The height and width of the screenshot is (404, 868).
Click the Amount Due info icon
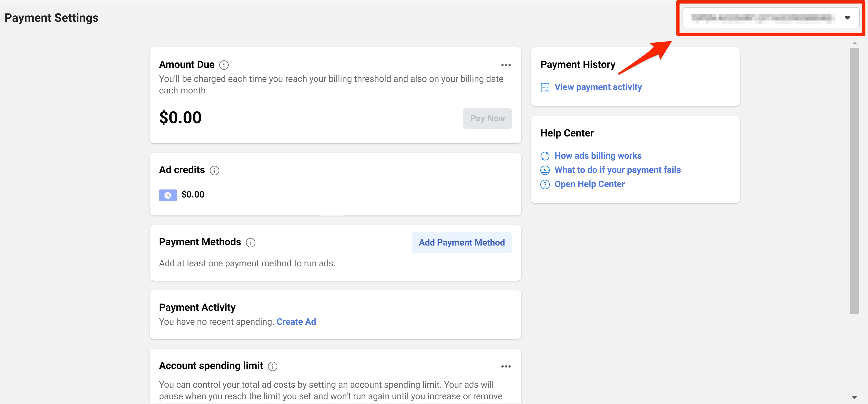point(224,65)
